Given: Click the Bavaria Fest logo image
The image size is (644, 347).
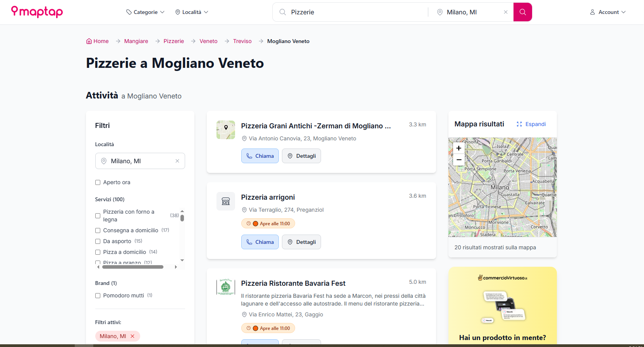Looking at the screenshot, I should pyautogui.click(x=225, y=287).
